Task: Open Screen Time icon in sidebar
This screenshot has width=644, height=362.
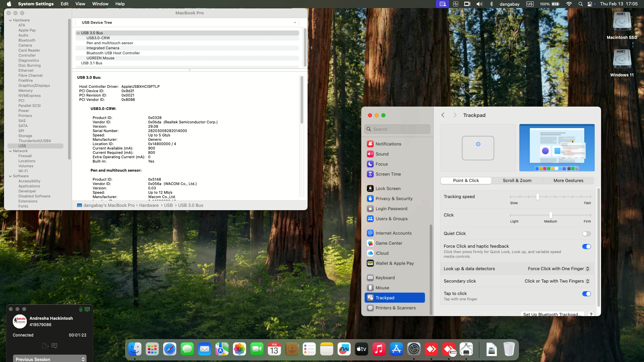Action: coord(370,174)
